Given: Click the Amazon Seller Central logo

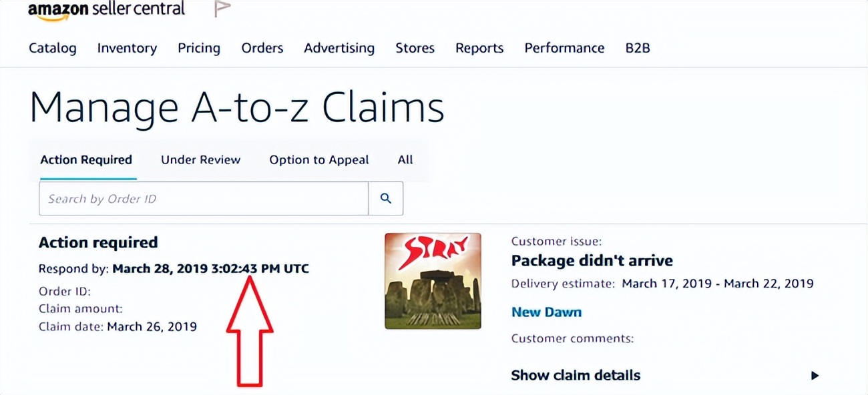Looking at the screenshot, I should [107, 11].
